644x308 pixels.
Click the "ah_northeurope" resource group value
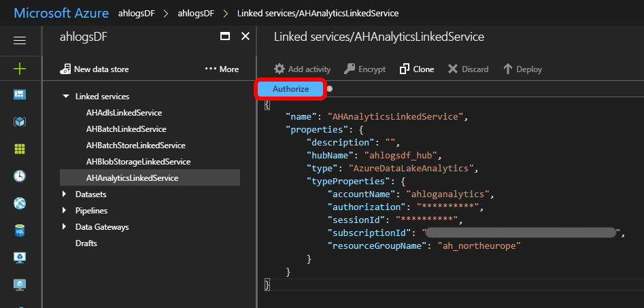tap(479, 245)
